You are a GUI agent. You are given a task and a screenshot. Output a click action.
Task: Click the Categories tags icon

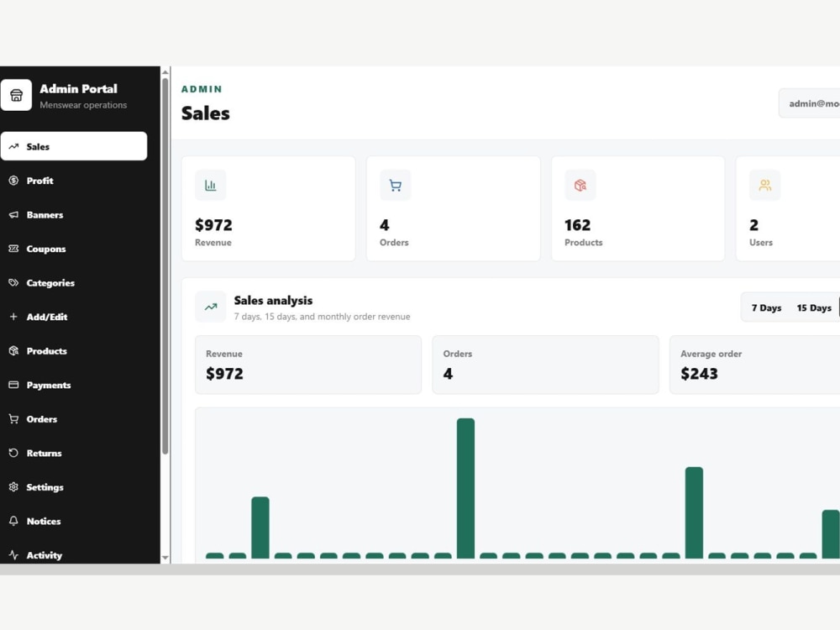point(14,283)
